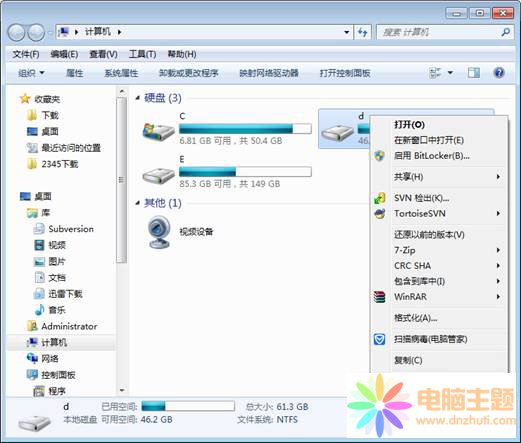Click the forward navigation arrow button
Screen dimensions: 521x443
36,33
